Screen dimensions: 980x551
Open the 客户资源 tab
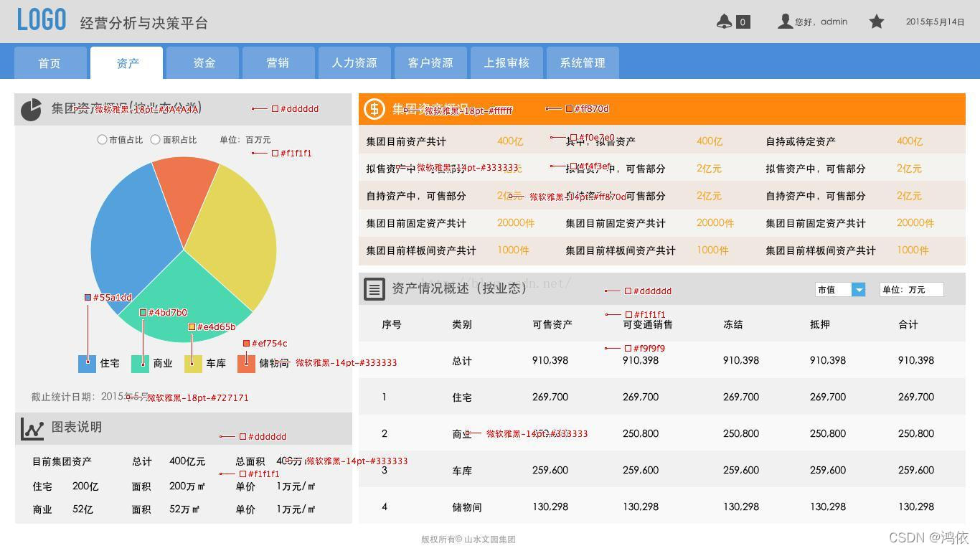coord(430,63)
